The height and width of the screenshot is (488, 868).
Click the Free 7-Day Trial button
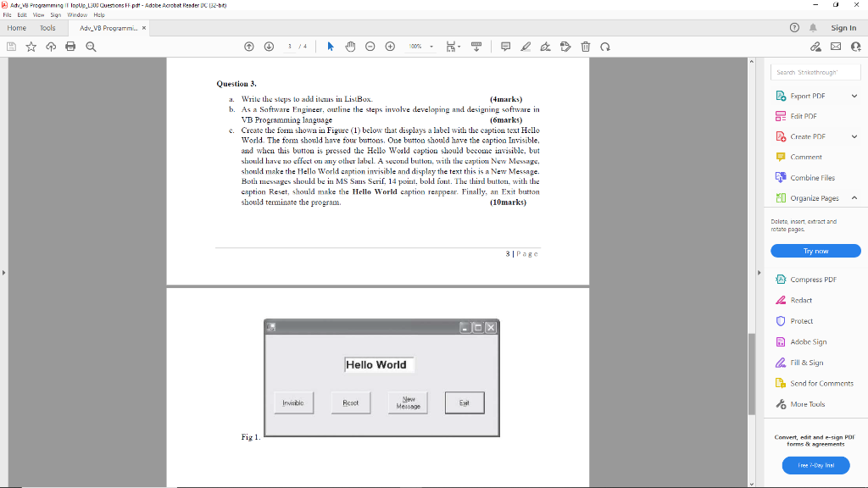coord(815,464)
